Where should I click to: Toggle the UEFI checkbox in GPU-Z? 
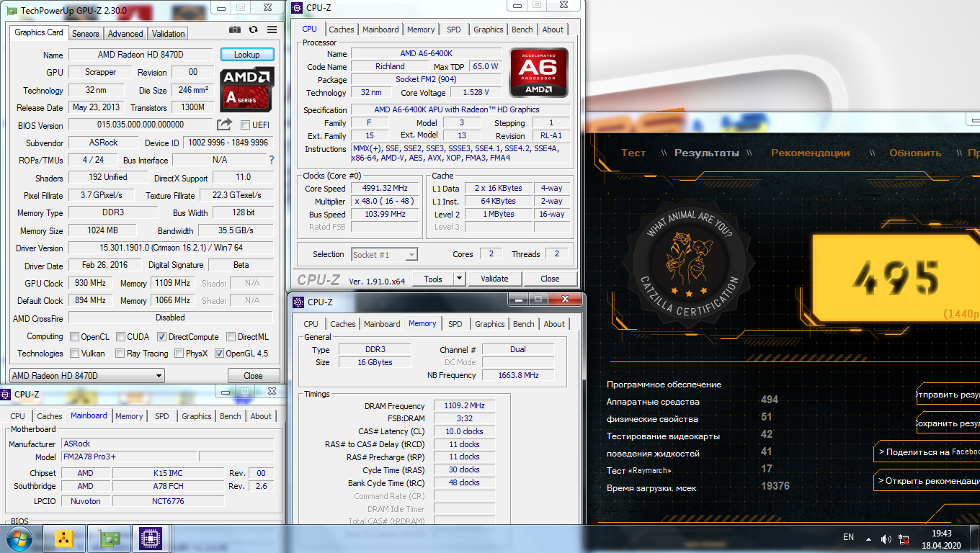[x=245, y=125]
